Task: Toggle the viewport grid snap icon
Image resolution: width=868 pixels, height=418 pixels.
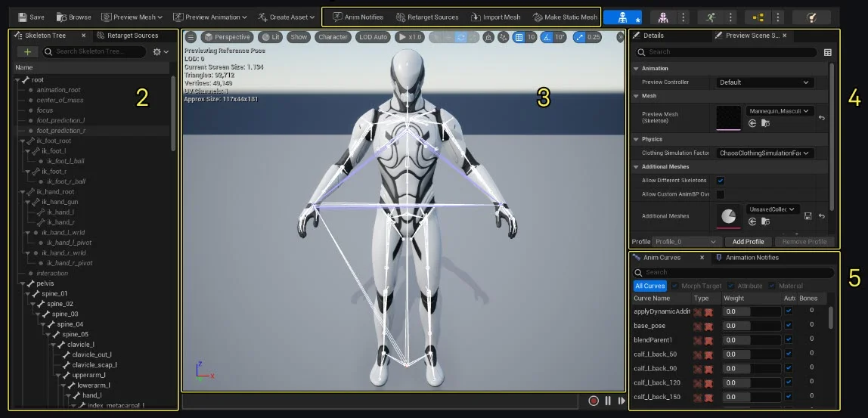Action: 519,37
